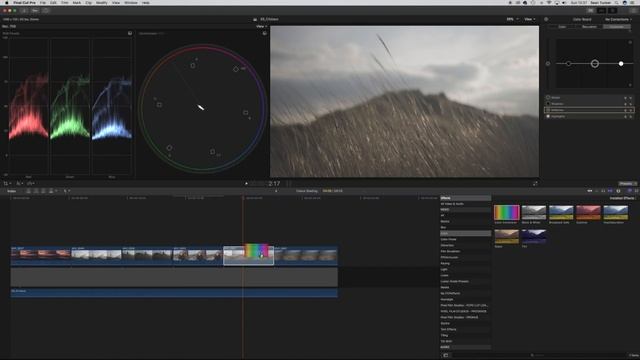The width and height of the screenshot is (640, 360).
Task: Enter full screen viewer mode icon
Action: [535, 184]
